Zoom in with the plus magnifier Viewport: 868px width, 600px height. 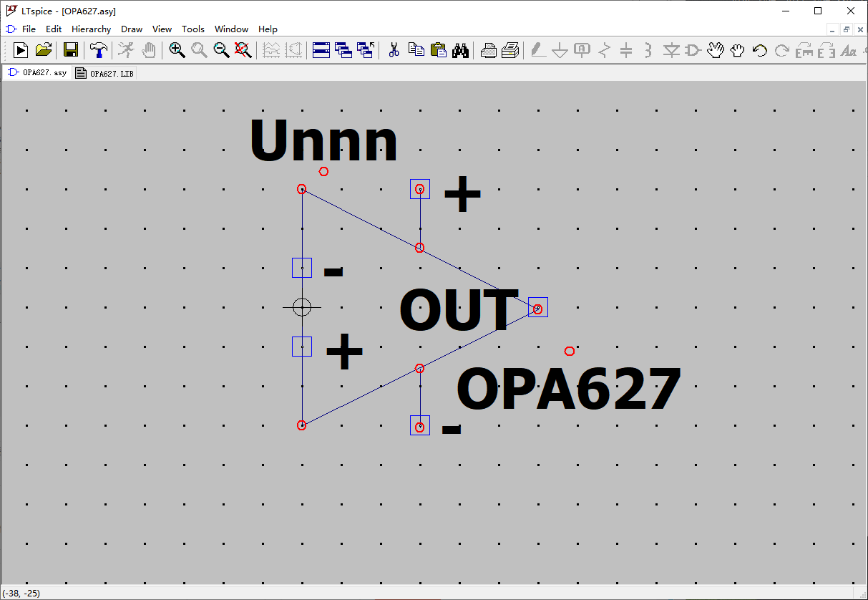coord(177,50)
